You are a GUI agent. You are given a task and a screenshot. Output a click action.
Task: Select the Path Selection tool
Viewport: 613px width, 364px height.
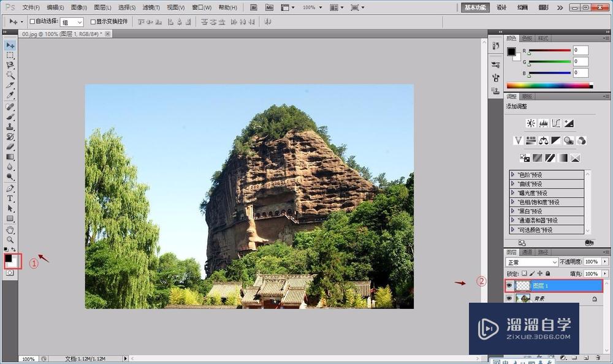point(10,208)
